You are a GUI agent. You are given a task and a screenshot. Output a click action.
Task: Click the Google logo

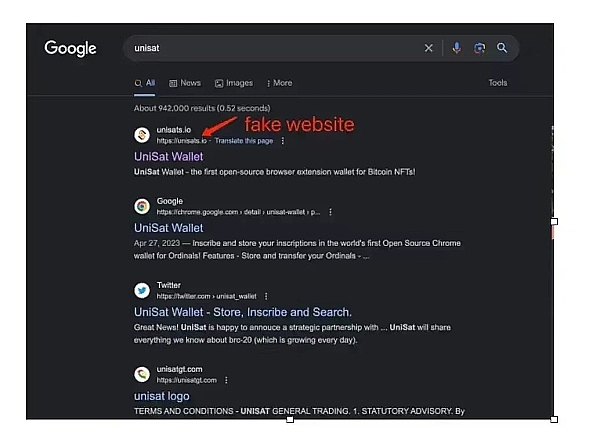click(x=70, y=48)
